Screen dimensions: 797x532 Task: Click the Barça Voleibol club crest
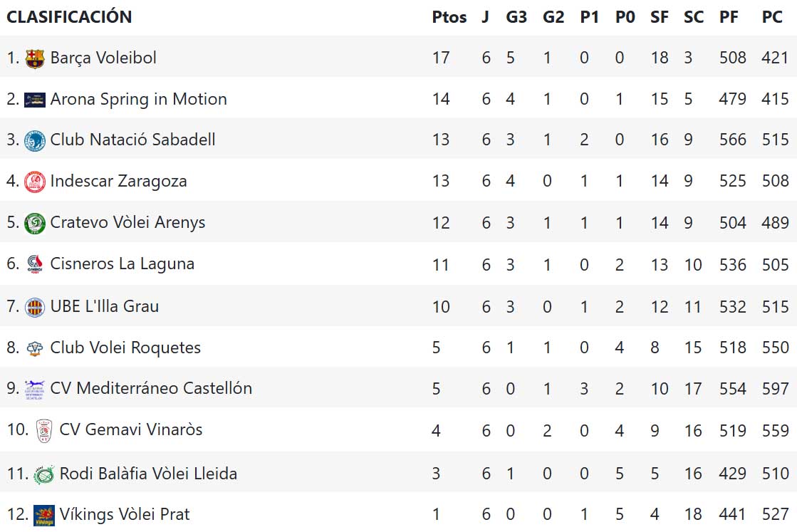[34, 58]
